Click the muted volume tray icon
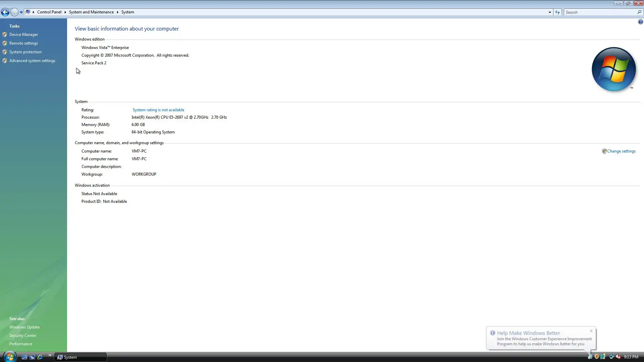Screen dimensions: 644x362 point(618,357)
